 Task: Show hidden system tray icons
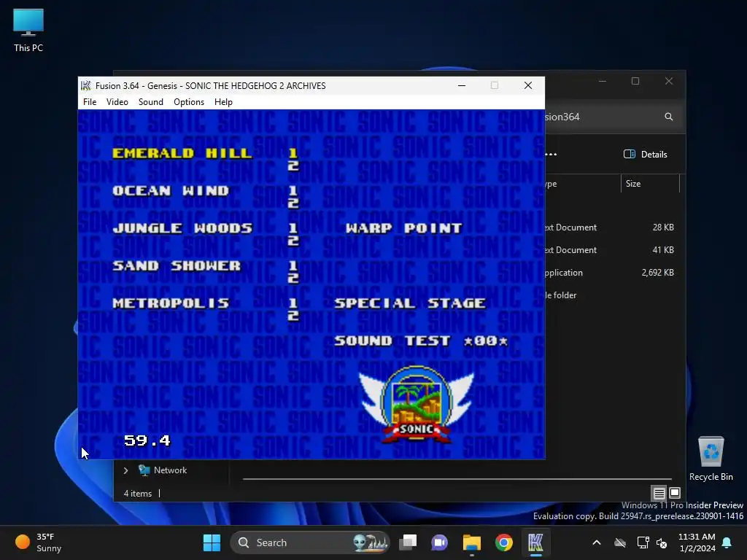[597, 542]
